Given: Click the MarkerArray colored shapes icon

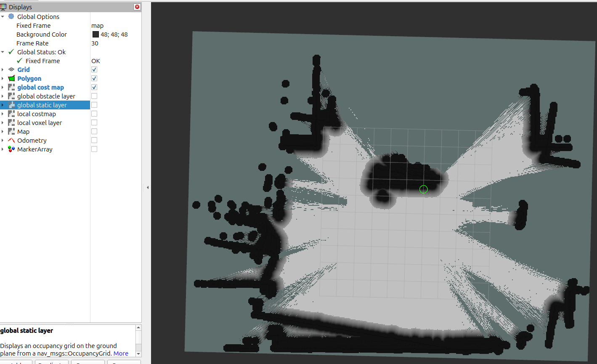Looking at the screenshot, I should pos(11,149).
